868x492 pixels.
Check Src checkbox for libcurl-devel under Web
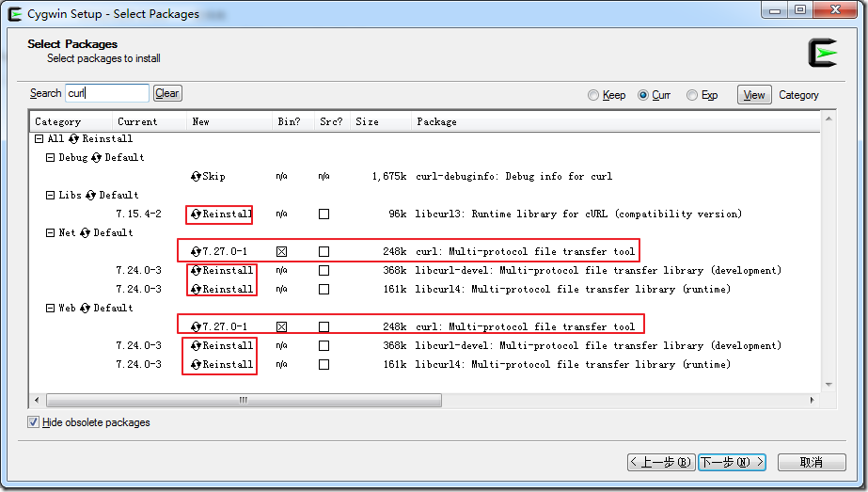point(324,346)
